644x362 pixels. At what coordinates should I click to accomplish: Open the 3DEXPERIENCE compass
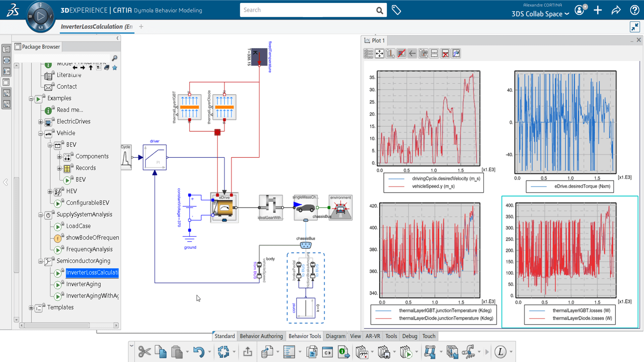coord(41,16)
